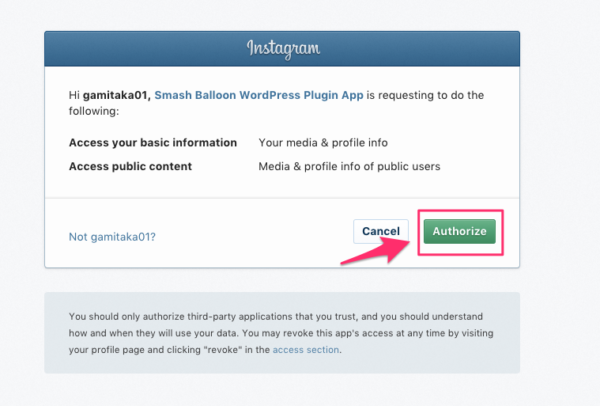Image resolution: width=600 pixels, height=406 pixels.
Task: Click the pink arrow annotation
Action: tap(375, 251)
